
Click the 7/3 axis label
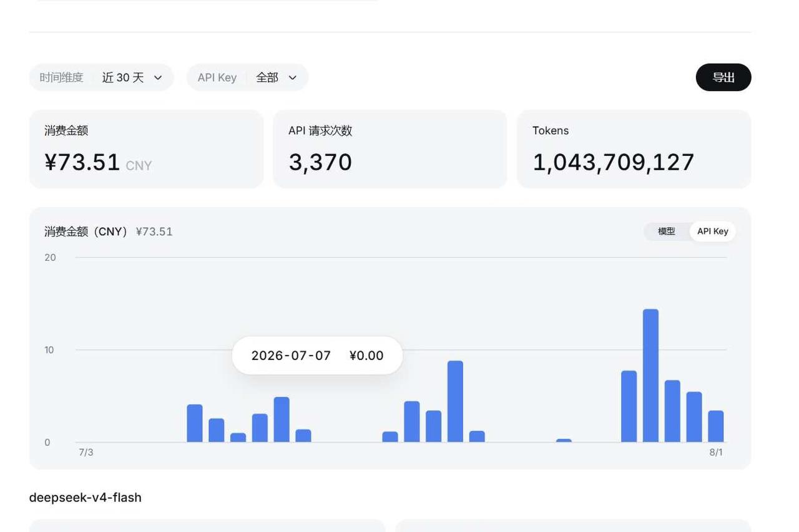(86, 452)
